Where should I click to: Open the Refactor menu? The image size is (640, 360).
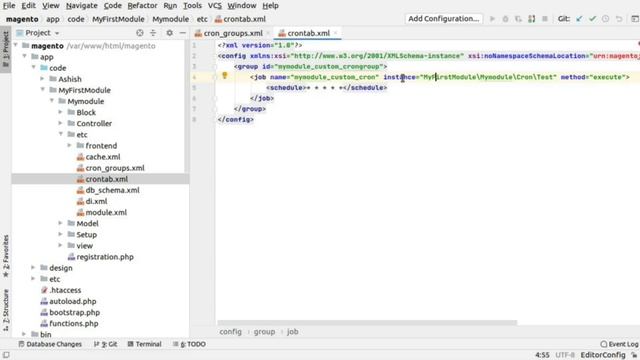click(142, 6)
